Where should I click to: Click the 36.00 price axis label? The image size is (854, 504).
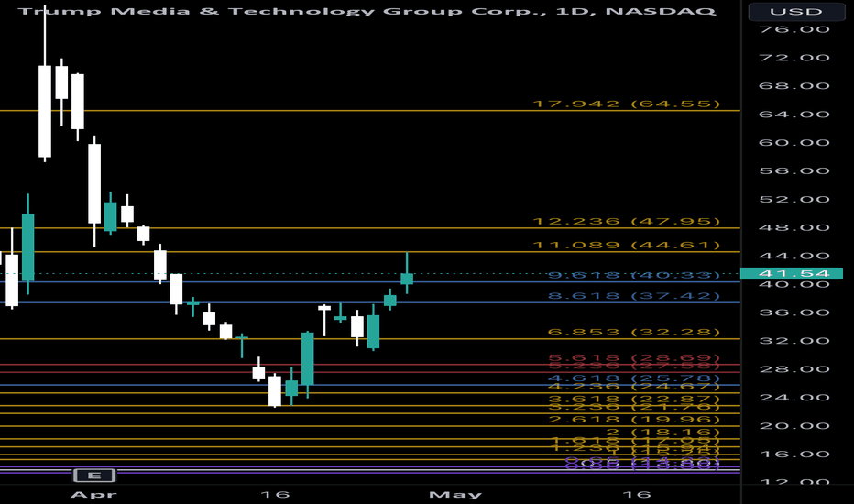[x=794, y=312]
